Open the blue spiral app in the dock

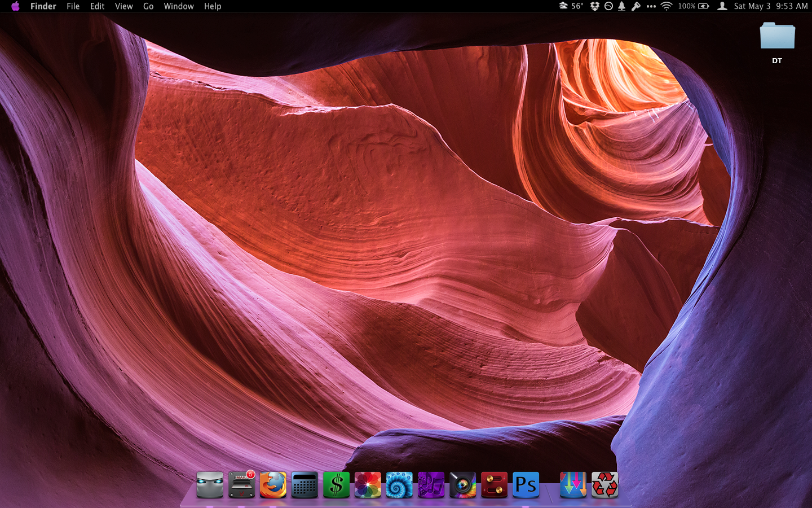tap(399, 485)
